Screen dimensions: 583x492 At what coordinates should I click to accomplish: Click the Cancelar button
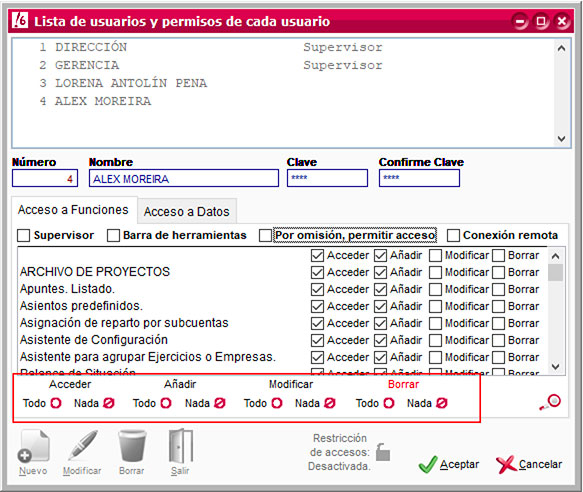tap(529, 464)
